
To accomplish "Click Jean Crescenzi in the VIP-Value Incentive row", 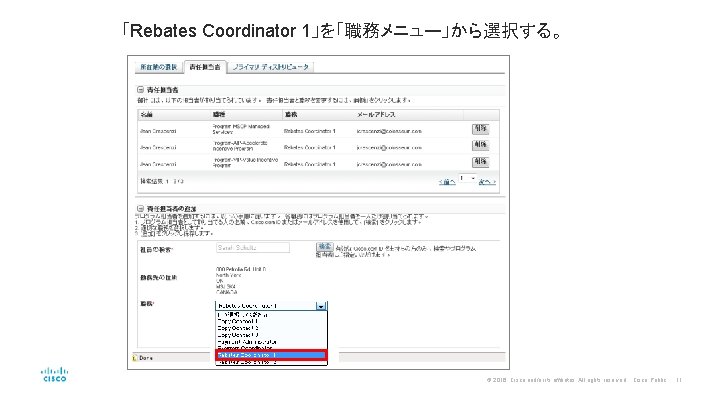I will [158, 164].
